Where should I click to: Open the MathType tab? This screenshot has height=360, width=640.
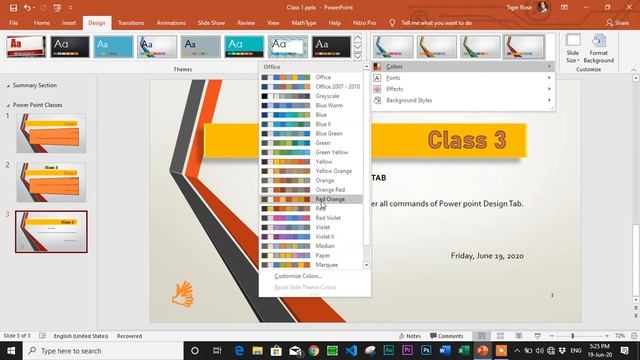304,23
